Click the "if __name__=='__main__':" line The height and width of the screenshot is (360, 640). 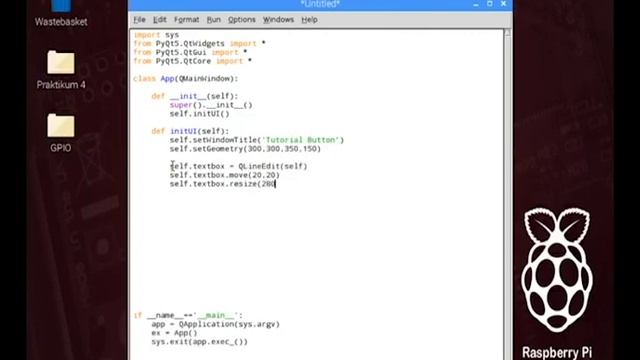[188, 315]
